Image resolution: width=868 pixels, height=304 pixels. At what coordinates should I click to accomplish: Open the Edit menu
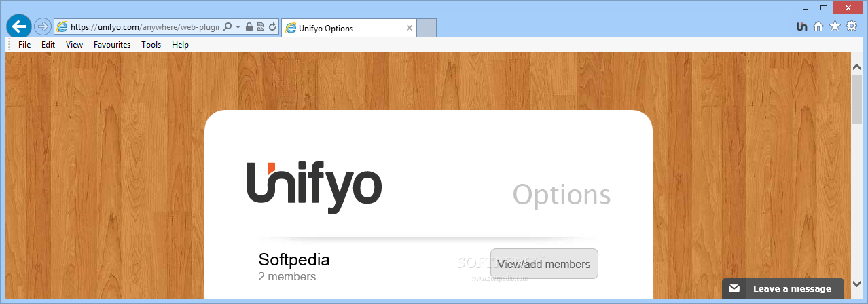point(48,45)
